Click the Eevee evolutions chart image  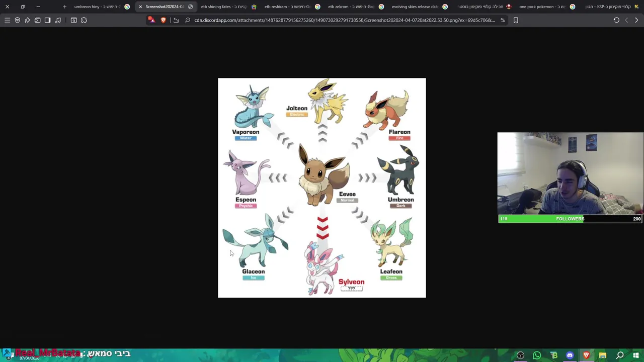(x=321, y=188)
